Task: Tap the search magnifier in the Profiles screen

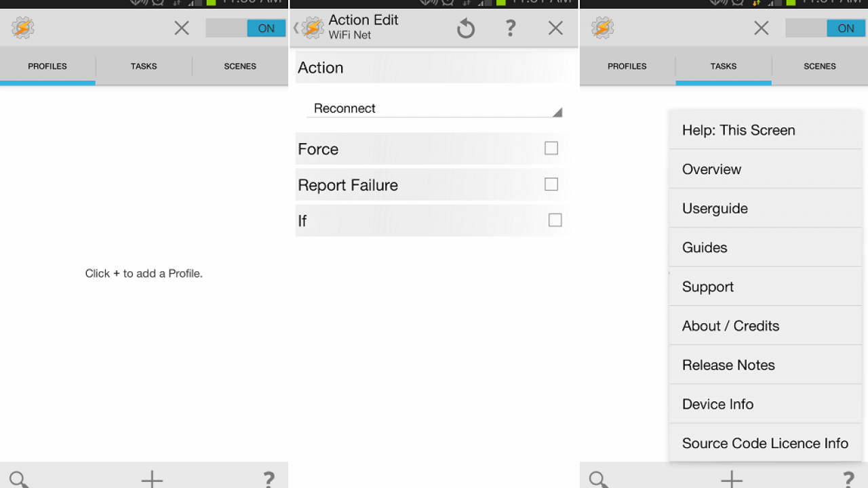Action: point(19,479)
